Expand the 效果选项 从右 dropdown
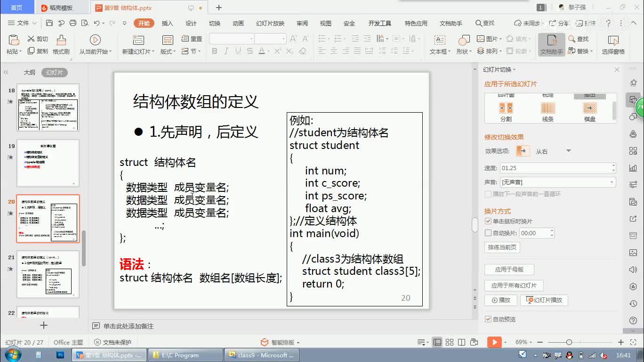The height and width of the screenshot is (362, 644). point(568,151)
